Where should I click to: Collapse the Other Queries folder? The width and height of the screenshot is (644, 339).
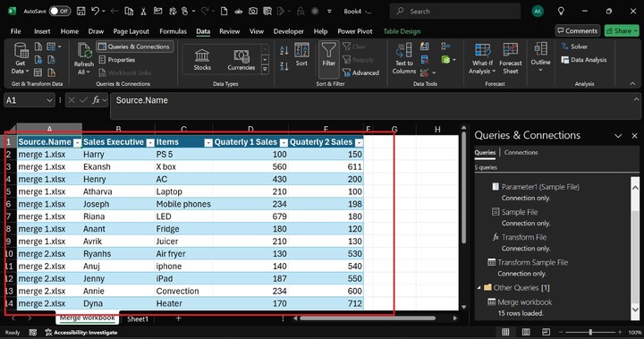[479, 288]
